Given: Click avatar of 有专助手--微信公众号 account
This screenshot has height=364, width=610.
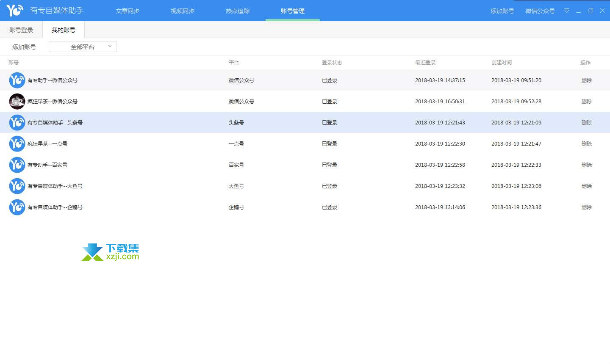Looking at the screenshot, I should (x=17, y=80).
